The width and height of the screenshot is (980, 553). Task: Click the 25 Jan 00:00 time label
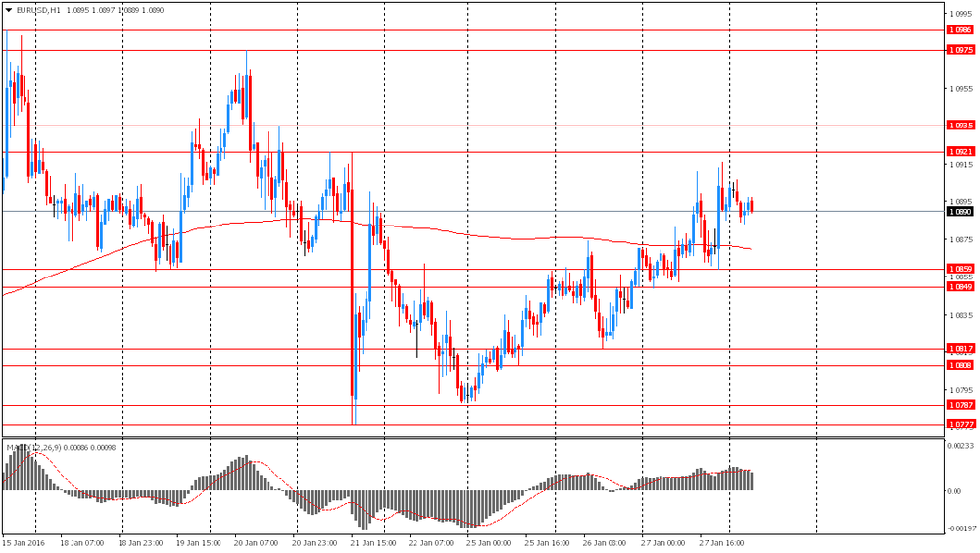click(489, 543)
